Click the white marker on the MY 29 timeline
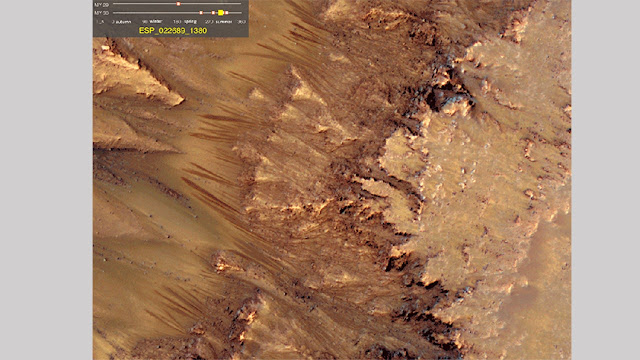Image resolution: width=640 pixels, height=360 pixels. [178, 4]
